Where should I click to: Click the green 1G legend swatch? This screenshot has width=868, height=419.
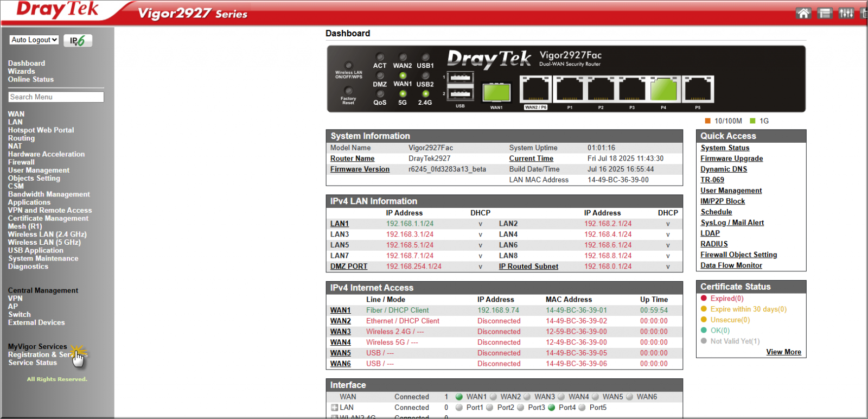point(752,121)
